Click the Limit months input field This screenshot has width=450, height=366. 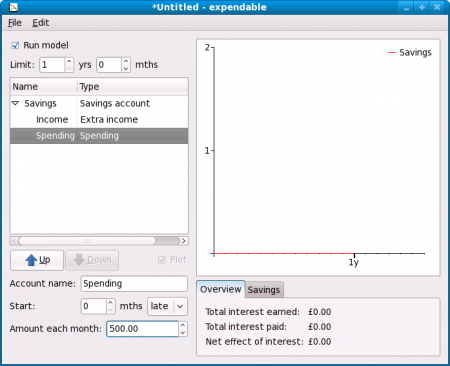click(109, 65)
